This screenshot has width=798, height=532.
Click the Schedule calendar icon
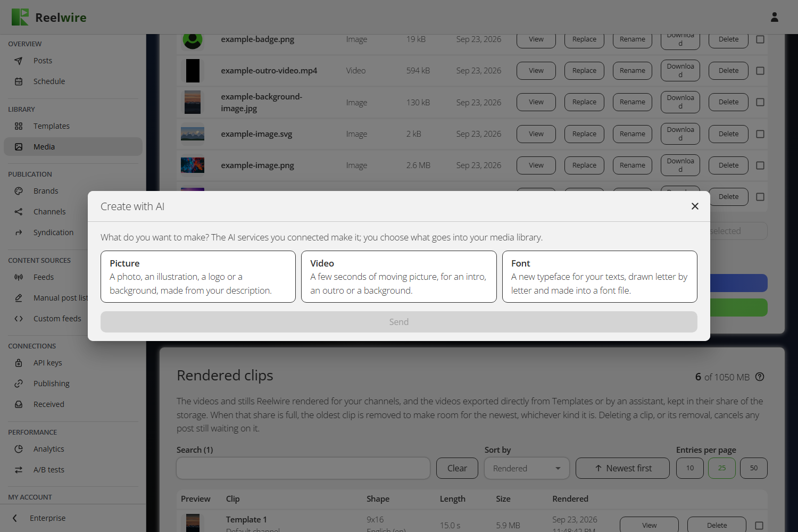[19, 81]
